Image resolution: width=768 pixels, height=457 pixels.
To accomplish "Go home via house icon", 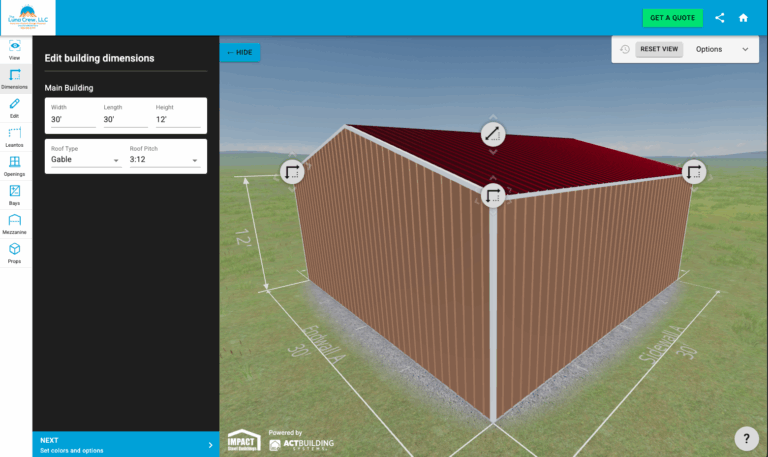I will pyautogui.click(x=744, y=18).
